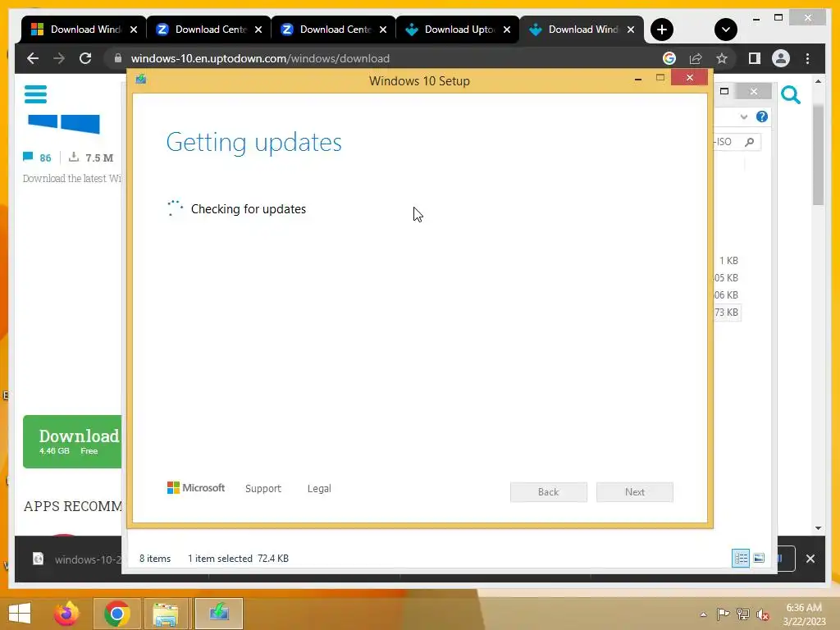Click the Windows 10 Setup title icon

(x=140, y=80)
